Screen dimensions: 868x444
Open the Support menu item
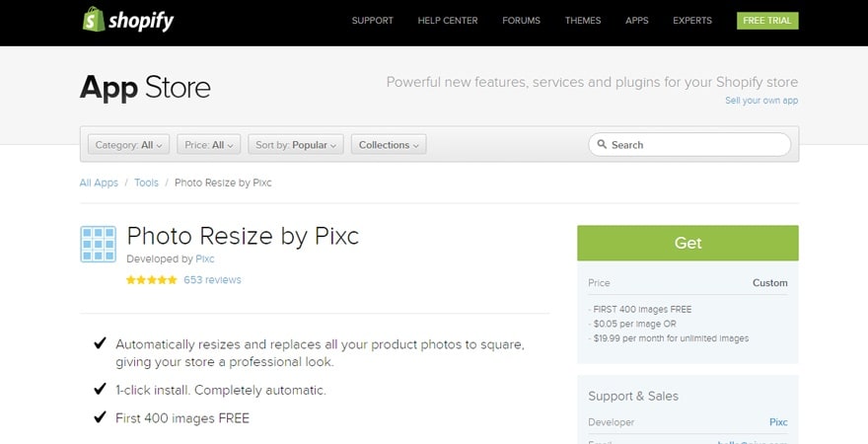pyautogui.click(x=372, y=21)
